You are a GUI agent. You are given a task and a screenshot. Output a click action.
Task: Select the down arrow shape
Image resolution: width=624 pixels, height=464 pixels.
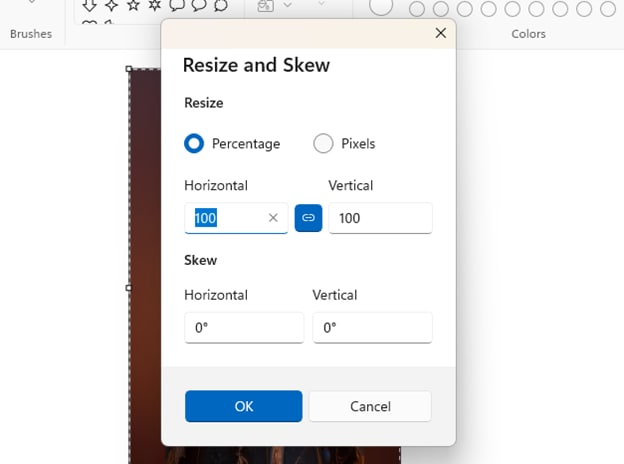[89, 5]
